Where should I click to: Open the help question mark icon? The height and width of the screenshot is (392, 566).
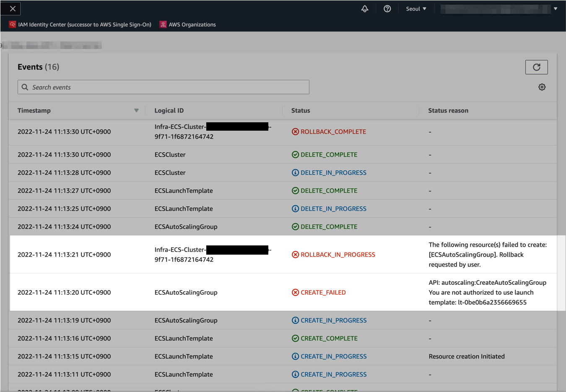tap(387, 9)
